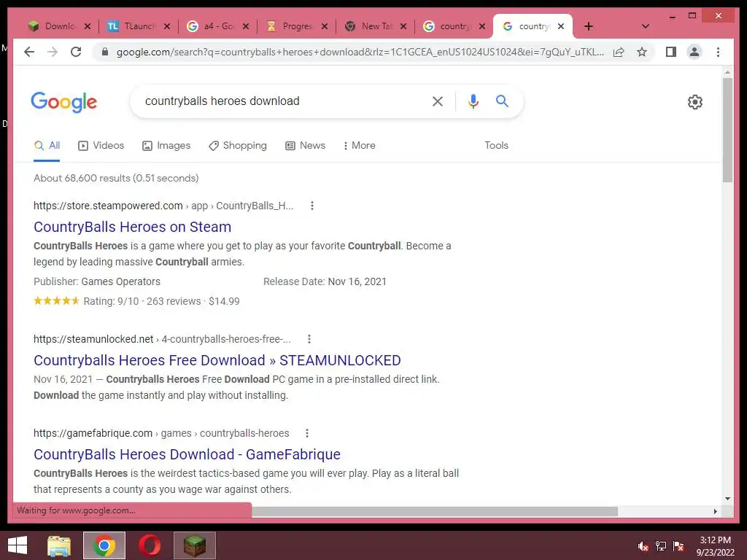Show Videos results
The image size is (747, 560).
(101, 146)
